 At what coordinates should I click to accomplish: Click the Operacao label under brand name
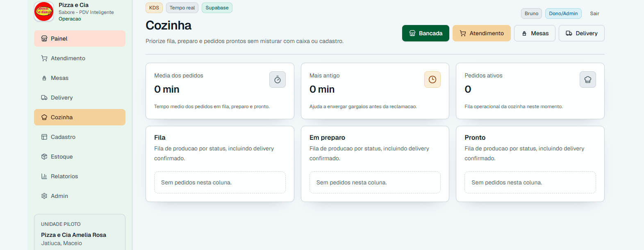click(70, 19)
